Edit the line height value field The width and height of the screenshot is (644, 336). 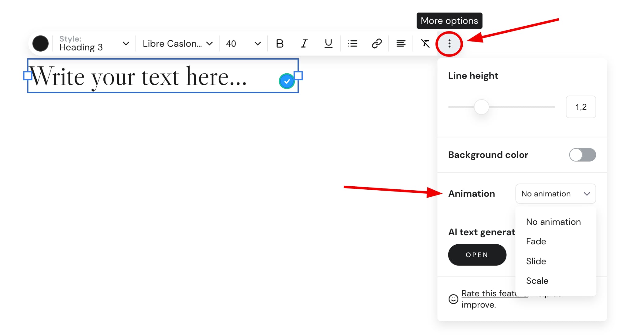tap(580, 107)
